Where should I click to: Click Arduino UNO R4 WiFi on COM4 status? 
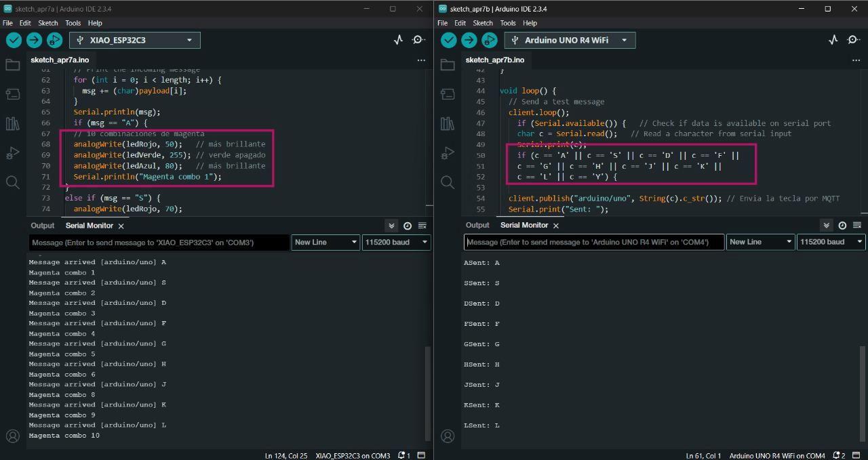[777, 455]
